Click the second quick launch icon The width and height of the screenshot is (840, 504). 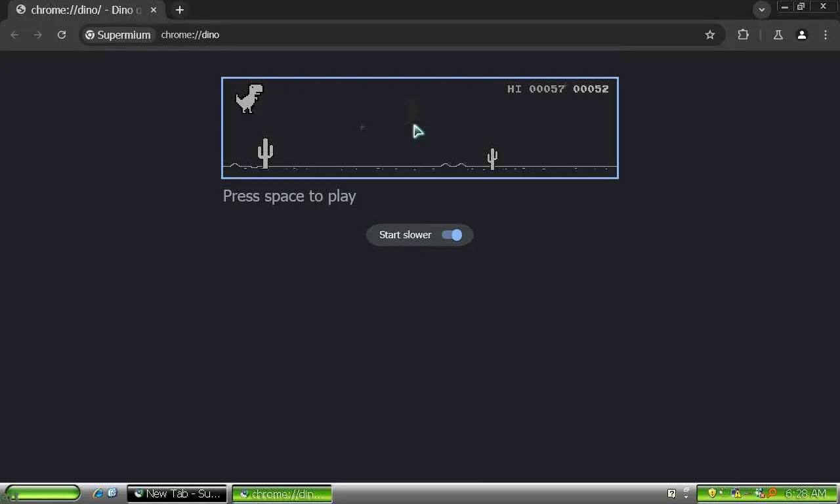pyautogui.click(x=112, y=493)
